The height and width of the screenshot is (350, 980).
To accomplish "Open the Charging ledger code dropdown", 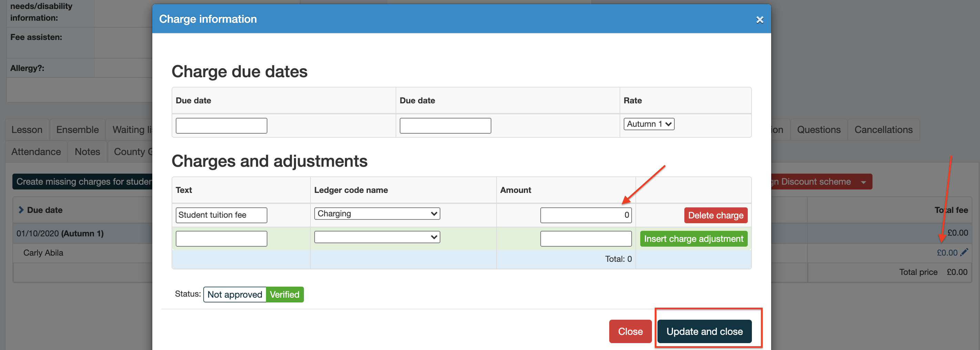I will click(x=377, y=214).
